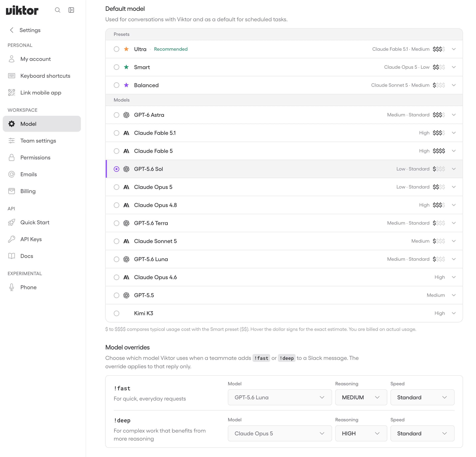Image resolution: width=476 pixels, height=457 pixels.
Task: Collapse the sidebar panel icon
Action: [71, 10]
